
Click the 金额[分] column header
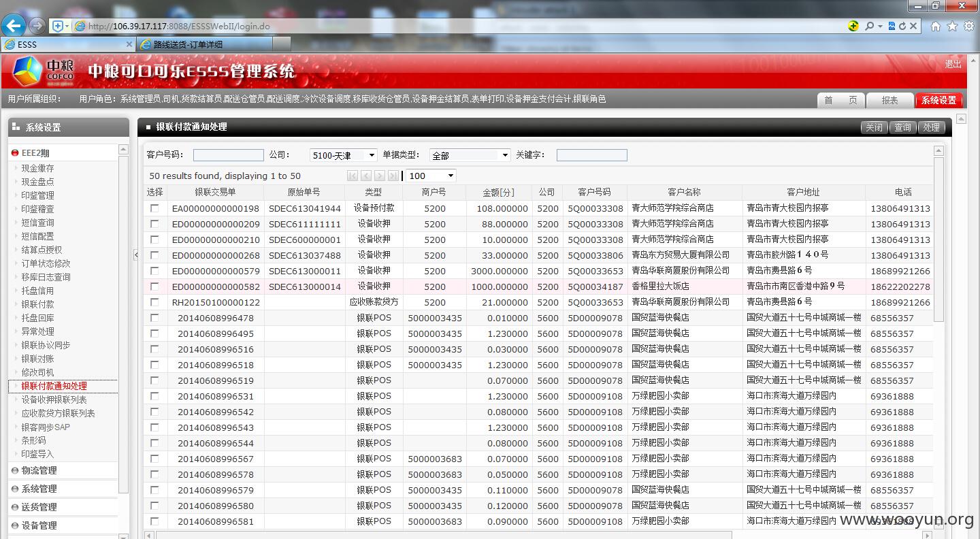[498, 192]
